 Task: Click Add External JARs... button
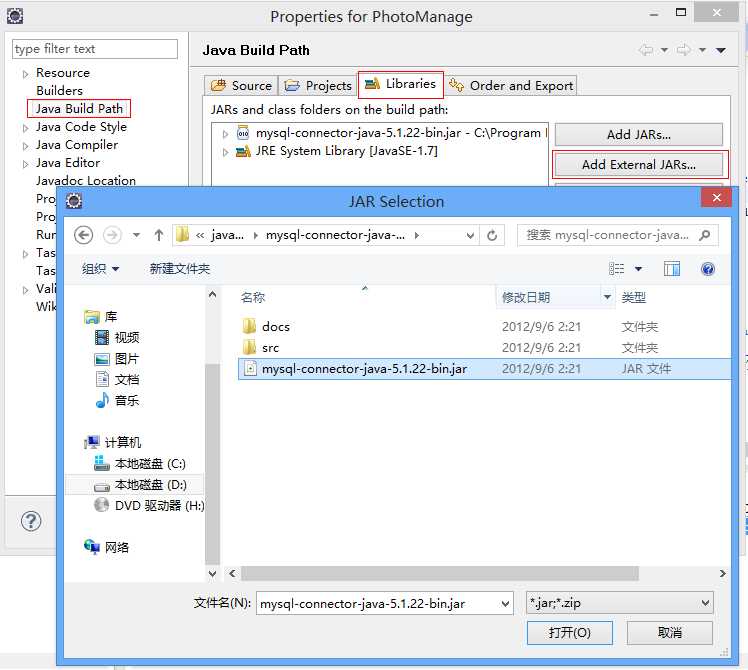(638, 165)
